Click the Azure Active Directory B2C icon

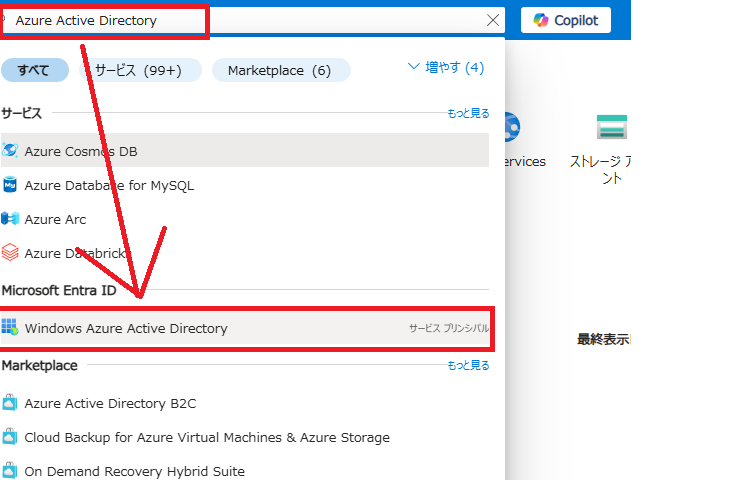[x=11, y=403]
